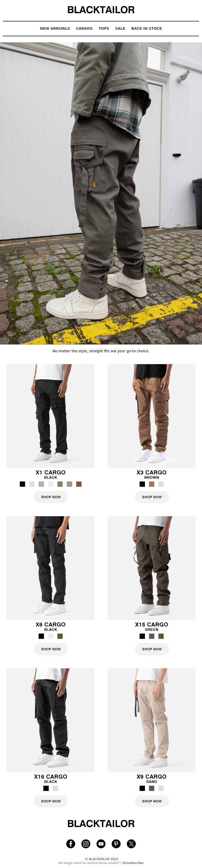This screenshot has height=868, width=202.
Task: Open the Facebook icon in footer
Action: tap(71, 843)
